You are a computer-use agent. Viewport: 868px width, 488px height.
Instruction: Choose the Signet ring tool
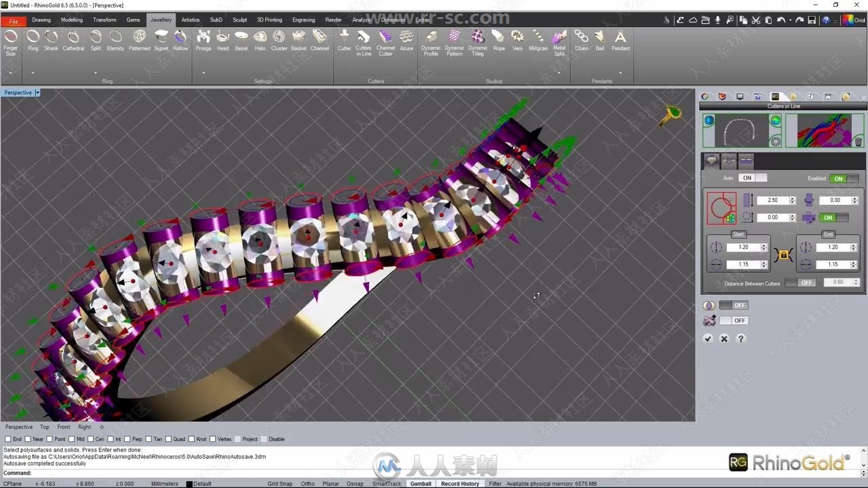161,41
